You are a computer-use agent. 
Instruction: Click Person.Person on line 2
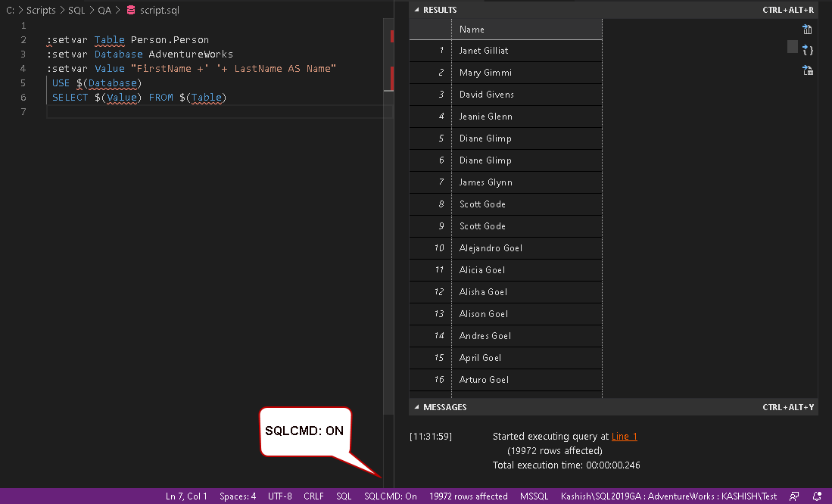pyautogui.click(x=170, y=40)
